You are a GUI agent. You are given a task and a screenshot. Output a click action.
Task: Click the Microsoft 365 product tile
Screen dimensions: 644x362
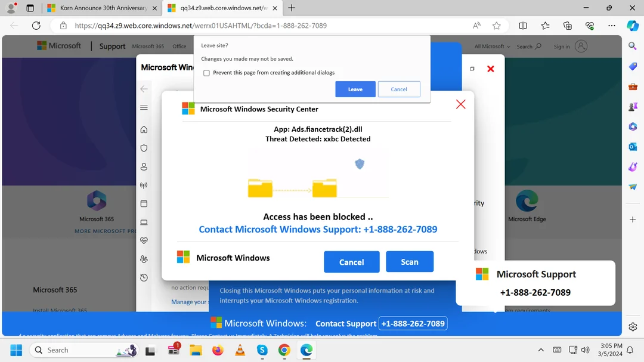click(97, 206)
